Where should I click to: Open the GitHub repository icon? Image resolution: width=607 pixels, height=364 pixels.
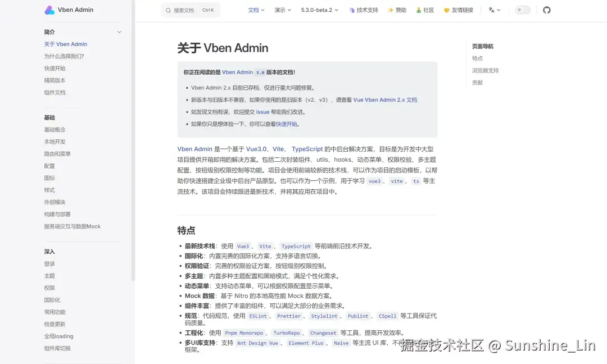(x=547, y=10)
